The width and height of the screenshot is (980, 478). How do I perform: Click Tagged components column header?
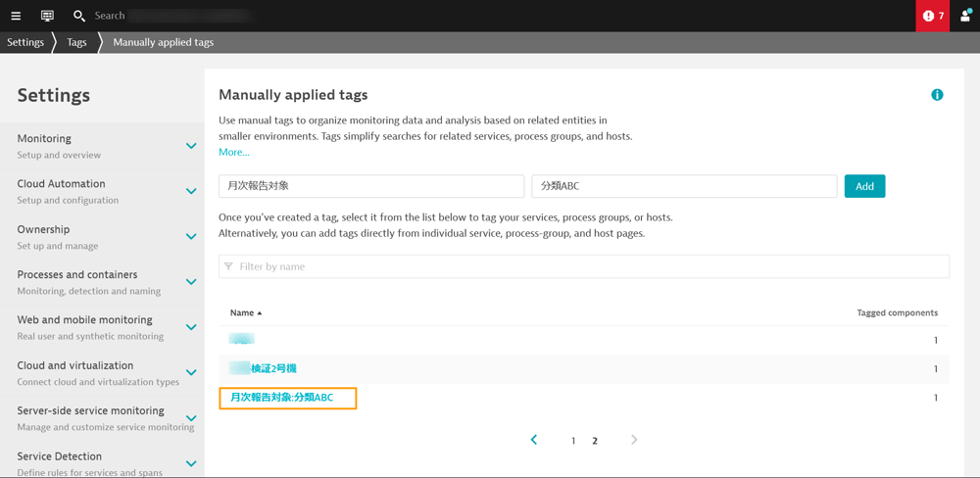pyautogui.click(x=897, y=312)
